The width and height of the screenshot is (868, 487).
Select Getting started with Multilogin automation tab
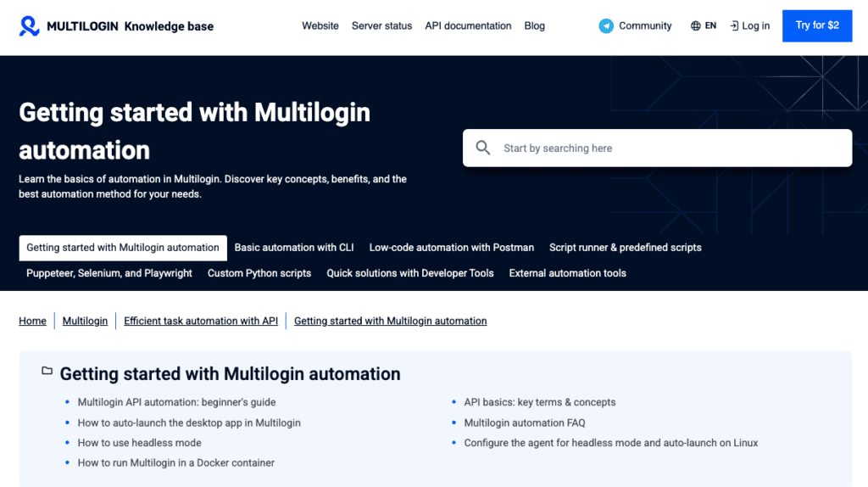pyautogui.click(x=123, y=248)
